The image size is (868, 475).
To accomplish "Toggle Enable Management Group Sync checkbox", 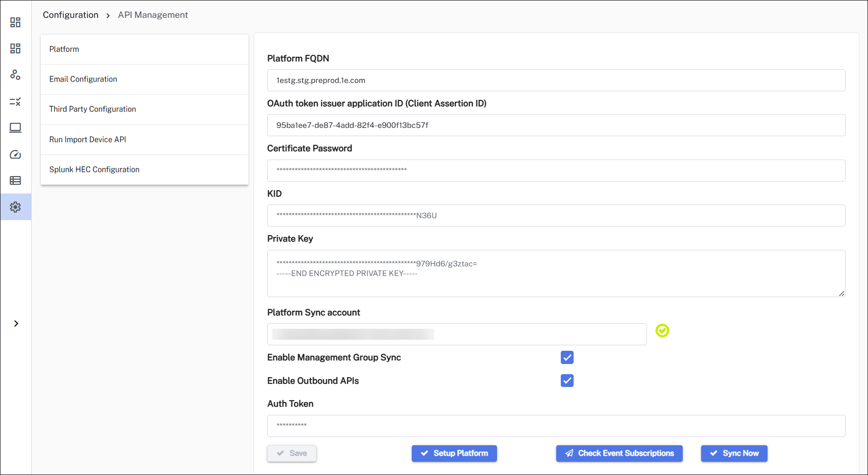I will tap(567, 358).
